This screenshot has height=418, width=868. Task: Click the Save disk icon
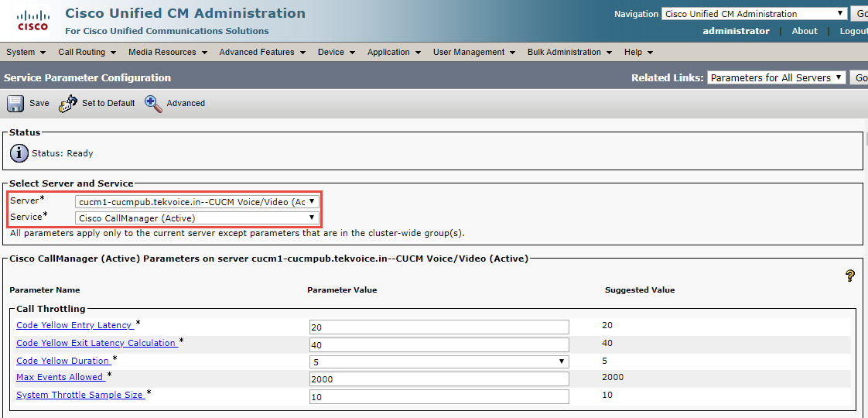(x=15, y=104)
